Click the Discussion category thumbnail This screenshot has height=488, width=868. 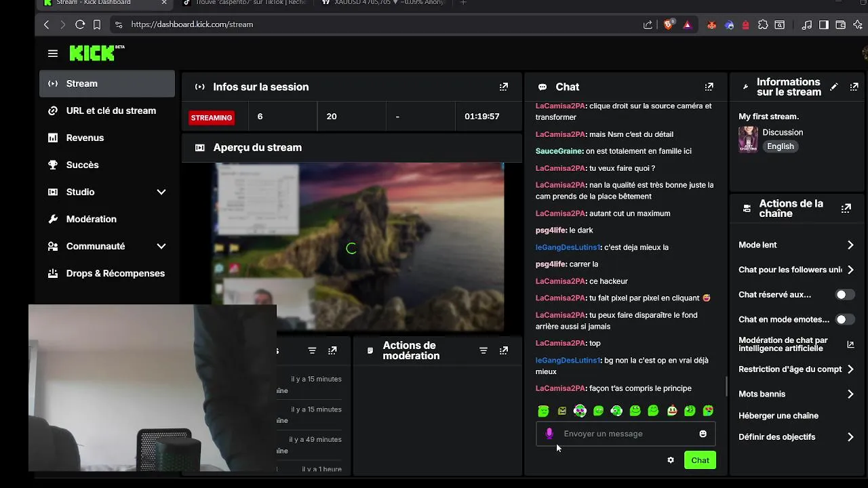[748, 140]
